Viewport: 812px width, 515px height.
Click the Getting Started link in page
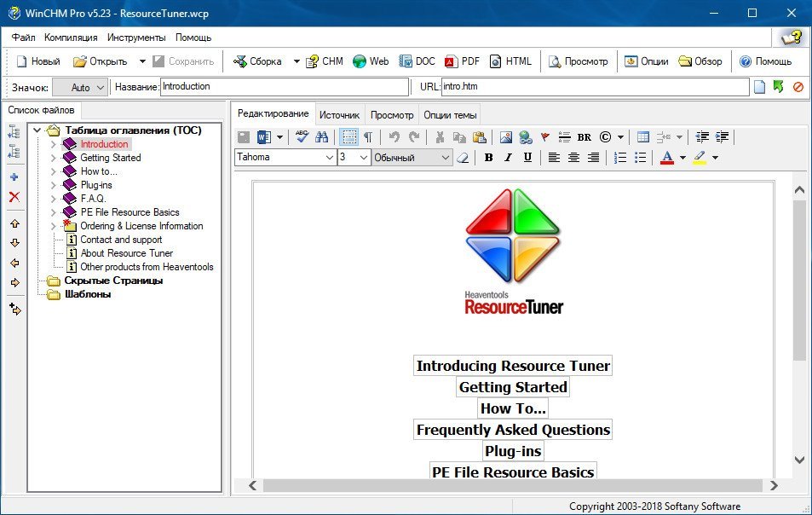coord(513,387)
